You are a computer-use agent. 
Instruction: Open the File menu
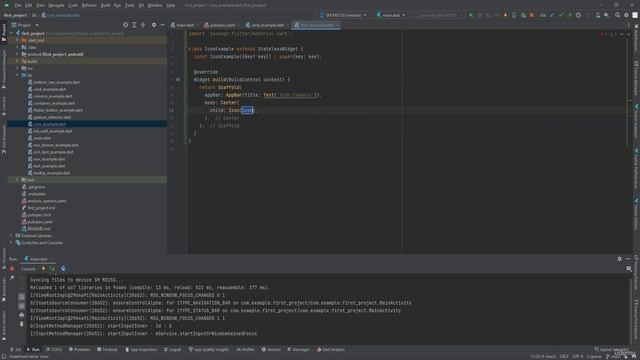(18, 5)
